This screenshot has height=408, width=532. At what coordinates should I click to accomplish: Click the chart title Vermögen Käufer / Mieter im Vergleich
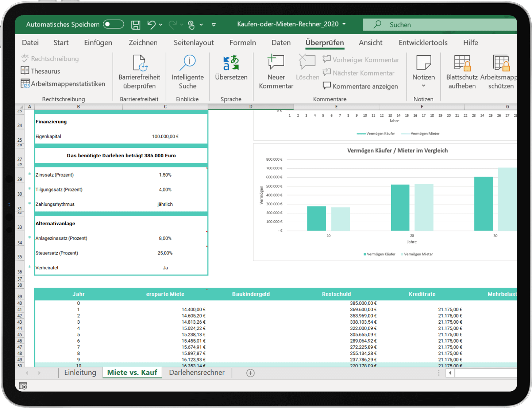(397, 150)
